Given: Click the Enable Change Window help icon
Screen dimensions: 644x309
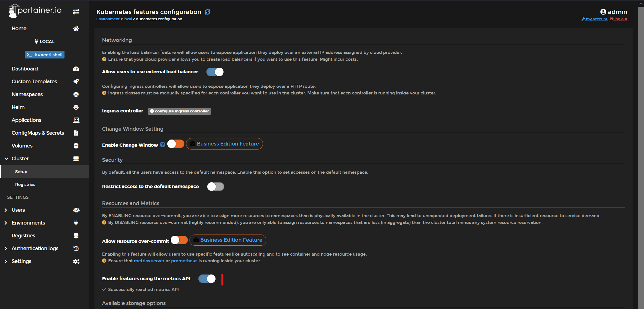Looking at the screenshot, I should coord(162,145).
